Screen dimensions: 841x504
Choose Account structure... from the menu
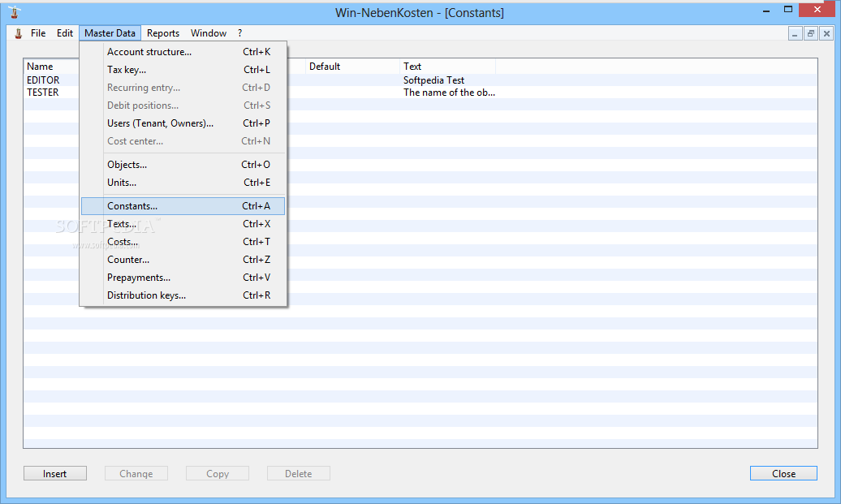tap(183, 52)
